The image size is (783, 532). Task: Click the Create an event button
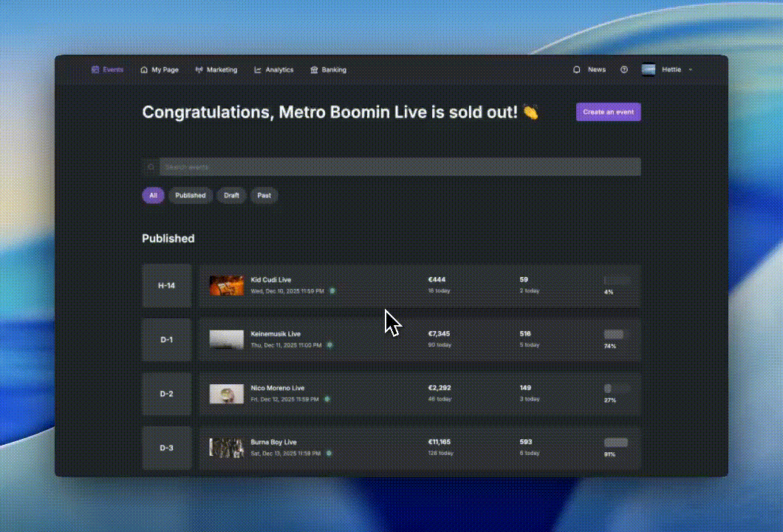(608, 112)
